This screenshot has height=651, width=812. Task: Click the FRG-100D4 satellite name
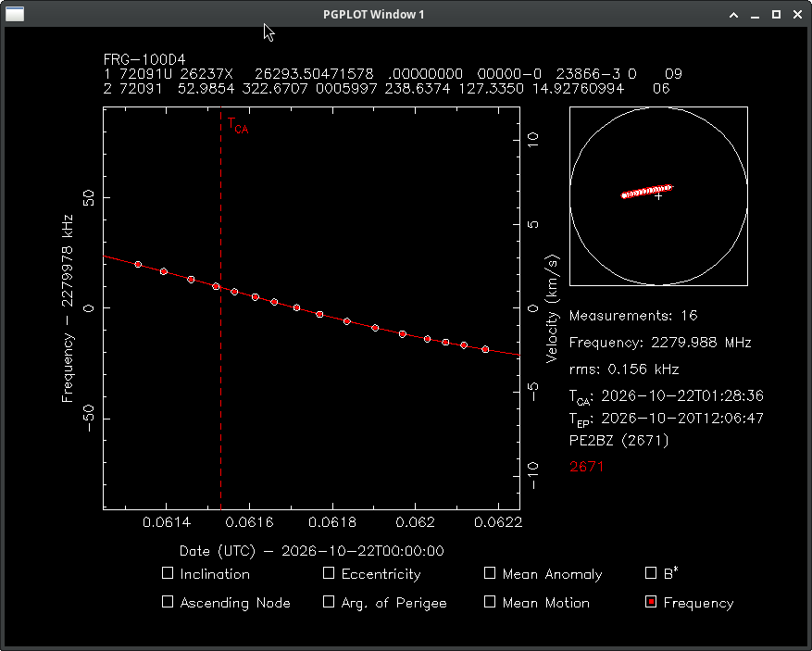click(144, 59)
